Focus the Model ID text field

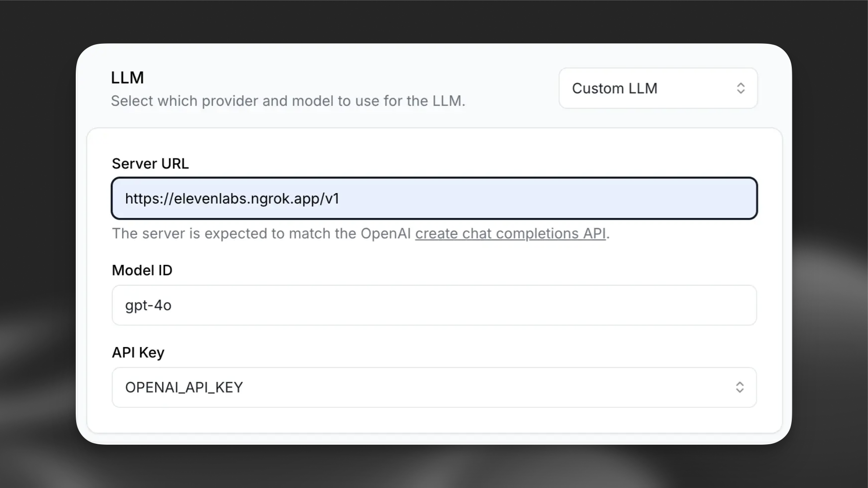click(434, 305)
